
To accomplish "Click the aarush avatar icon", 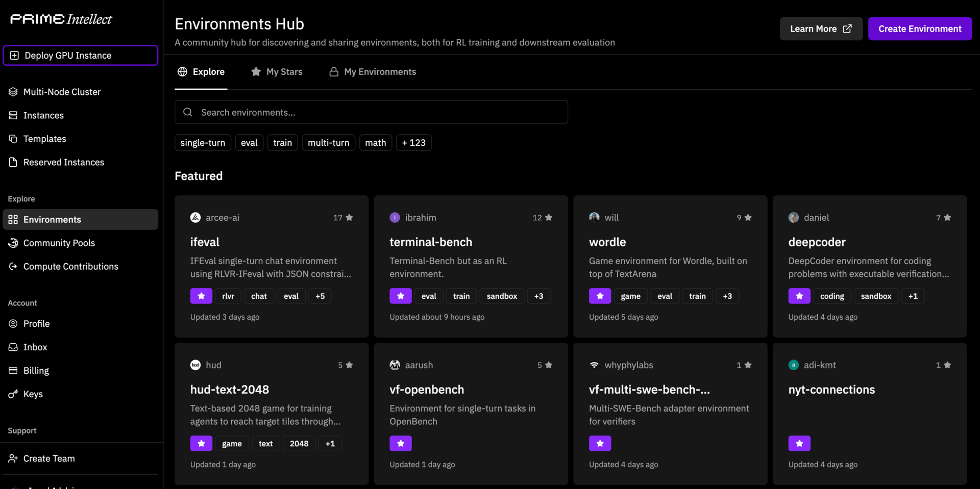I will tap(395, 365).
